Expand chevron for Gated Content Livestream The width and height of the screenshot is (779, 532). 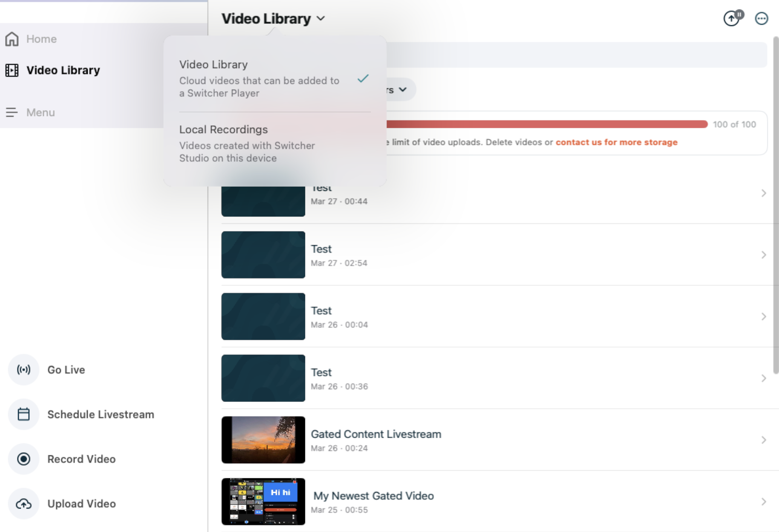click(764, 440)
